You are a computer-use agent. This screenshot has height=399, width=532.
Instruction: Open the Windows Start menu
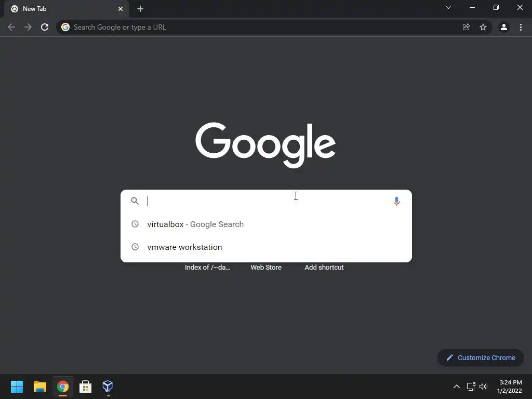point(17,387)
